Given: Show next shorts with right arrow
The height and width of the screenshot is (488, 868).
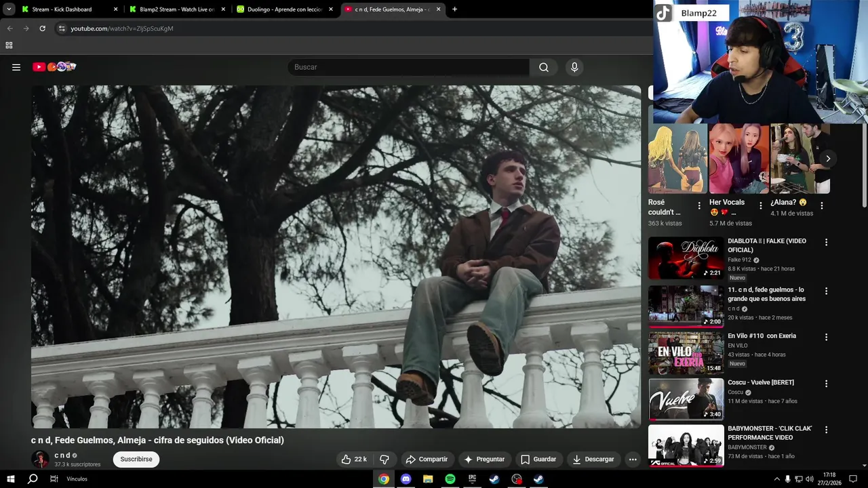Looking at the screenshot, I should 828,159.
